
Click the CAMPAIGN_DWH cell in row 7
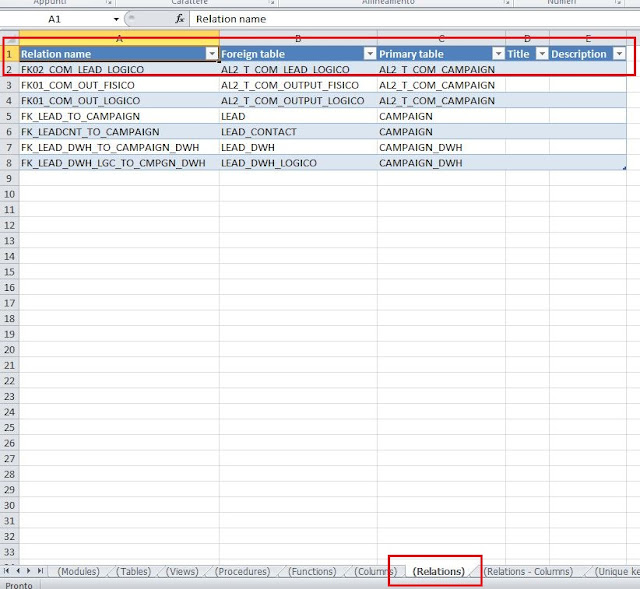(x=442, y=147)
